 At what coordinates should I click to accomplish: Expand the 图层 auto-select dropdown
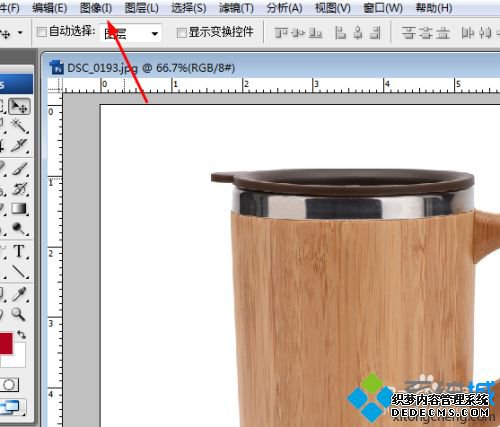pos(131,33)
